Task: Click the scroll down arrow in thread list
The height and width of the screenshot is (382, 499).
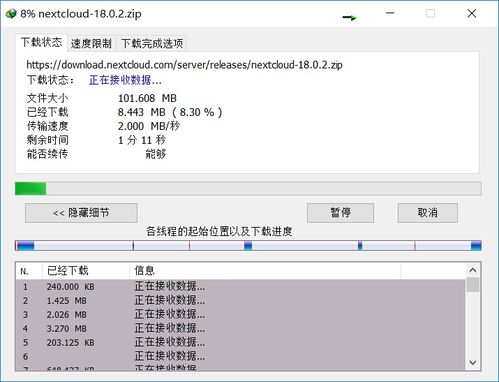Action: point(473,362)
